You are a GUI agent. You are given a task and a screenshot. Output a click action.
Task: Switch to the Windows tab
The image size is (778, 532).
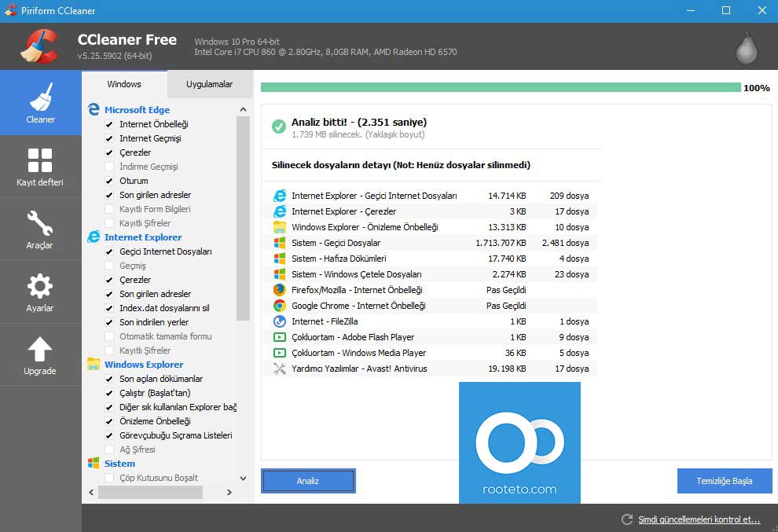(x=124, y=84)
